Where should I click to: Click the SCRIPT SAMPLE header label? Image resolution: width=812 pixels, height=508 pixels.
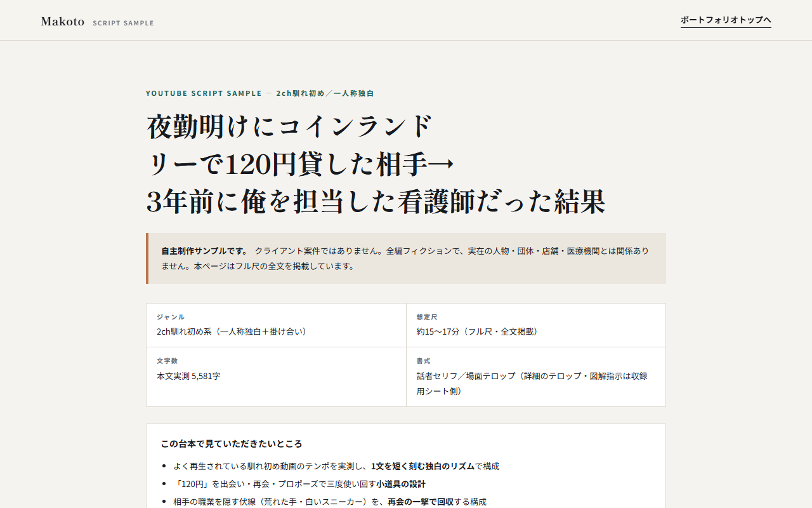124,23
